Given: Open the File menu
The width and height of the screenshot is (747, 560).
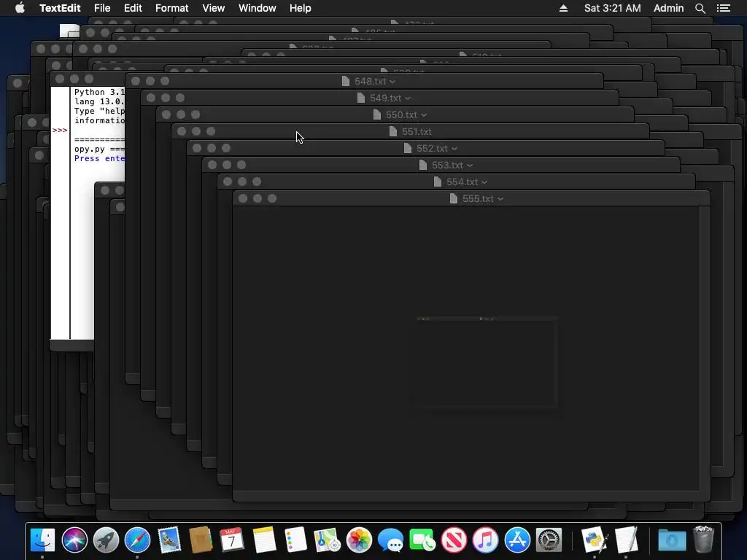Looking at the screenshot, I should tap(102, 8).
